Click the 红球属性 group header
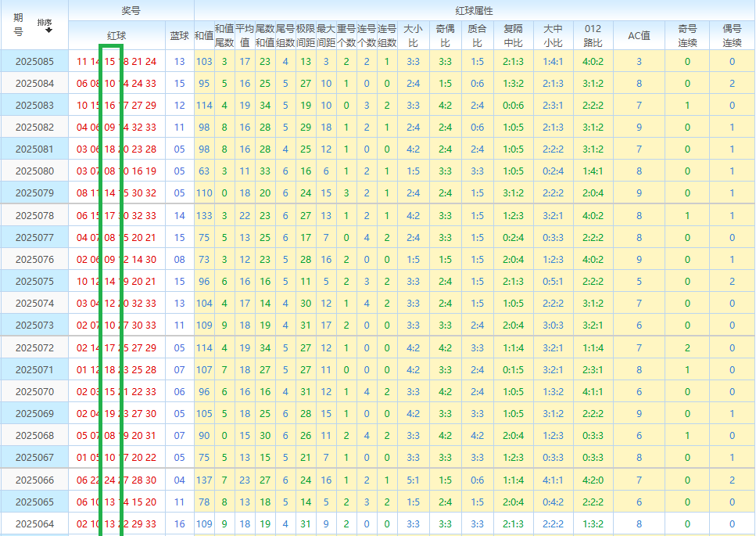756x536 pixels. pyautogui.click(x=474, y=10)
